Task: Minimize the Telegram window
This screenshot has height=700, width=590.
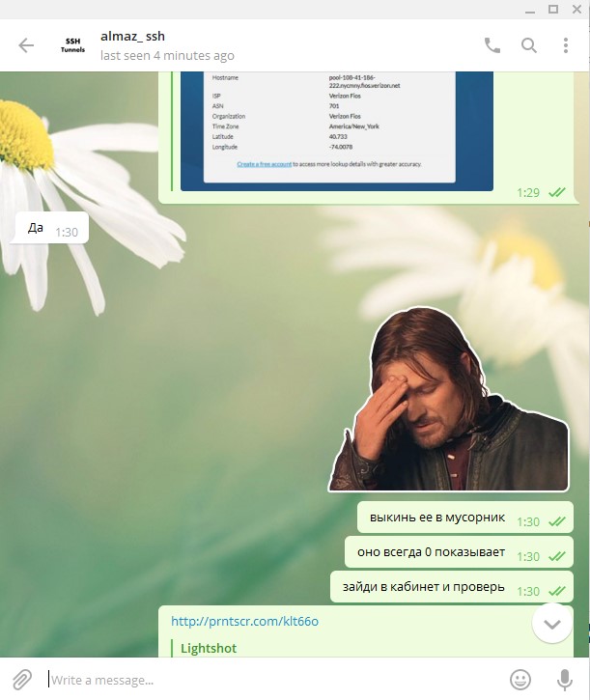Action: tap(530, 10)
